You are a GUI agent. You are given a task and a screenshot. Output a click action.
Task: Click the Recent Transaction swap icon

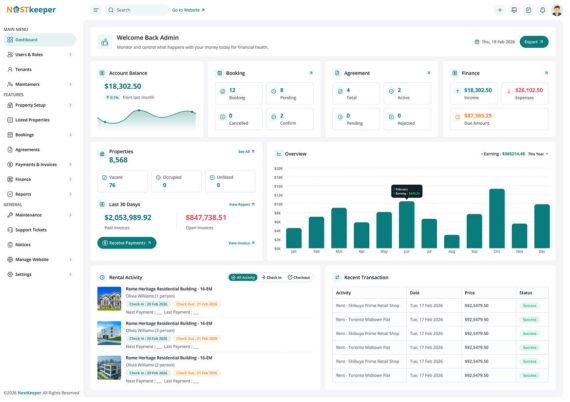pyautogui.click(x=337, y=277)
